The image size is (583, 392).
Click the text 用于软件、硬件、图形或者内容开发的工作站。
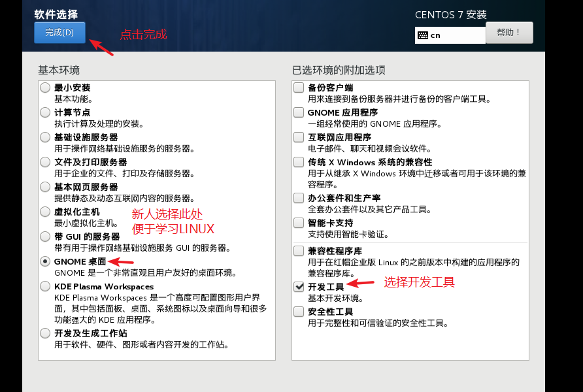tap(141, 345)
